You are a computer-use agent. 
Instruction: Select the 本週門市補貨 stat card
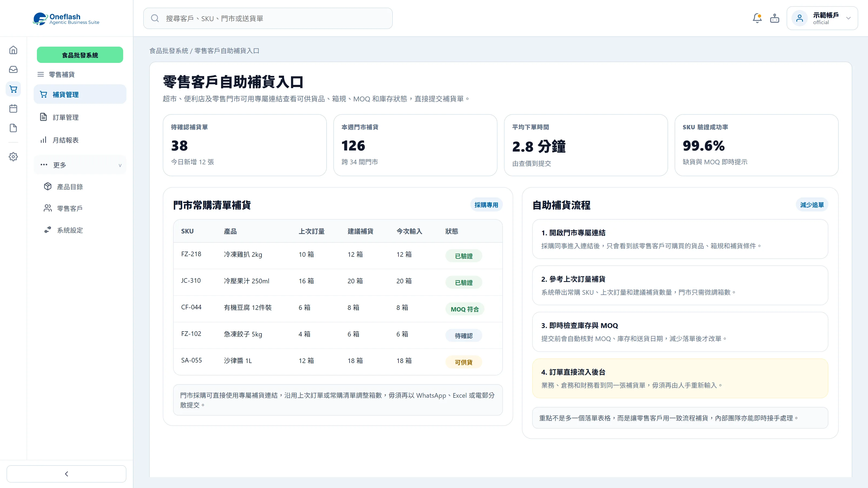point(415,145)
